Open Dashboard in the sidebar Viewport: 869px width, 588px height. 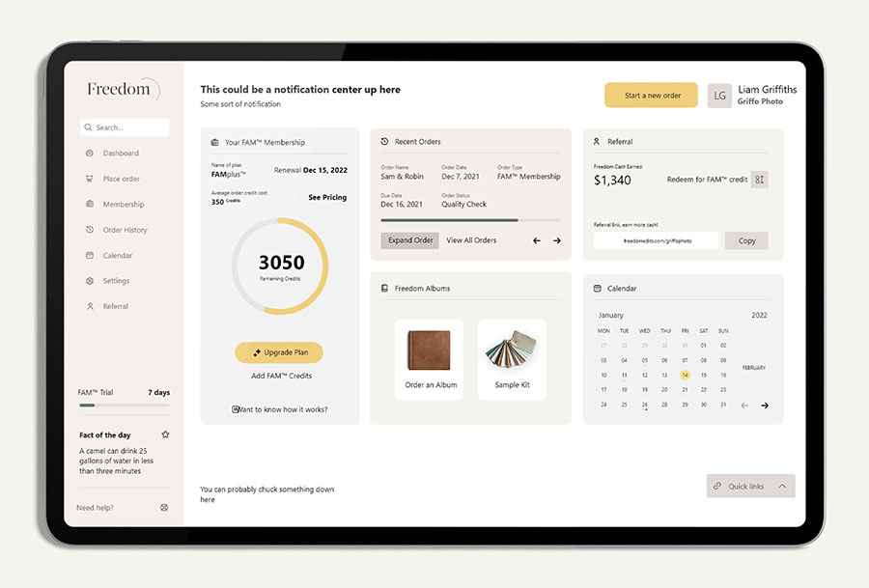coord(121,154)
